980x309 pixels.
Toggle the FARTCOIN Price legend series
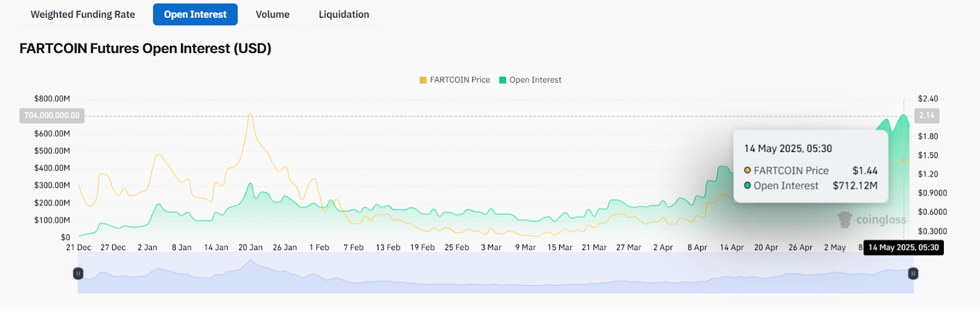(454, 80)
